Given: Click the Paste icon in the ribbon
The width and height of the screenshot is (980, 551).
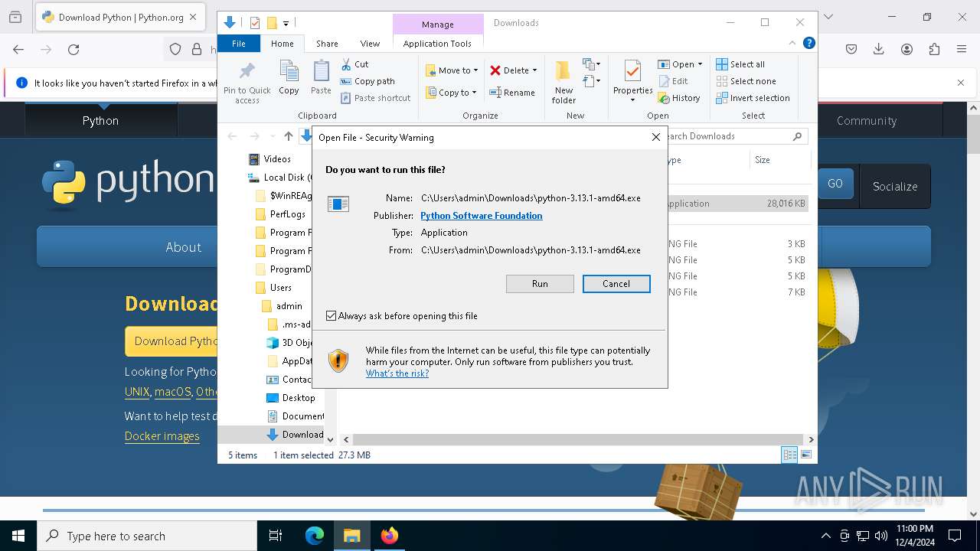Looking at the screenshot, I should coord(321,71).
